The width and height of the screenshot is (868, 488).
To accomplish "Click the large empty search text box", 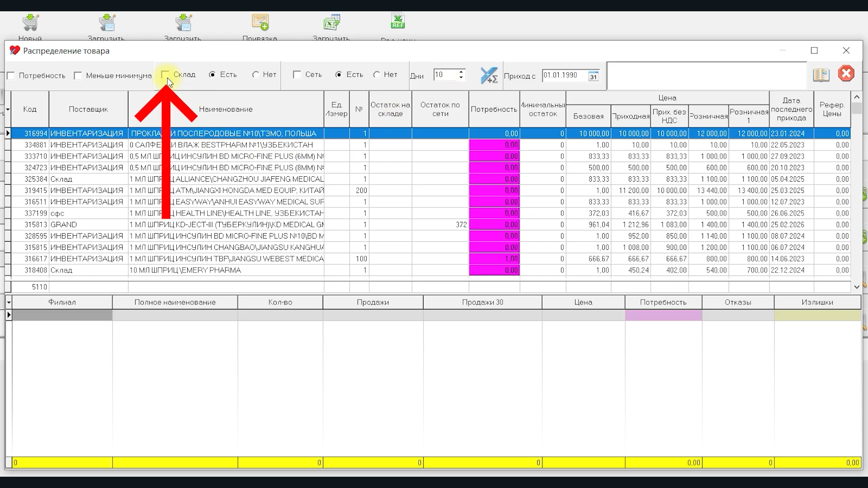I will [x=707, y=76].
